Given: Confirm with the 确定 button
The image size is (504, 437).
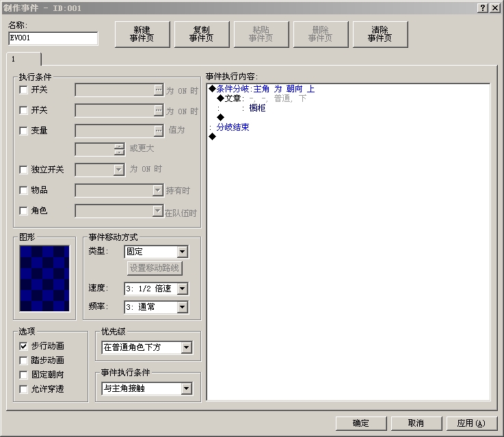Looking at the screenshot, I should pyautogui.click(x=361, y=423).
